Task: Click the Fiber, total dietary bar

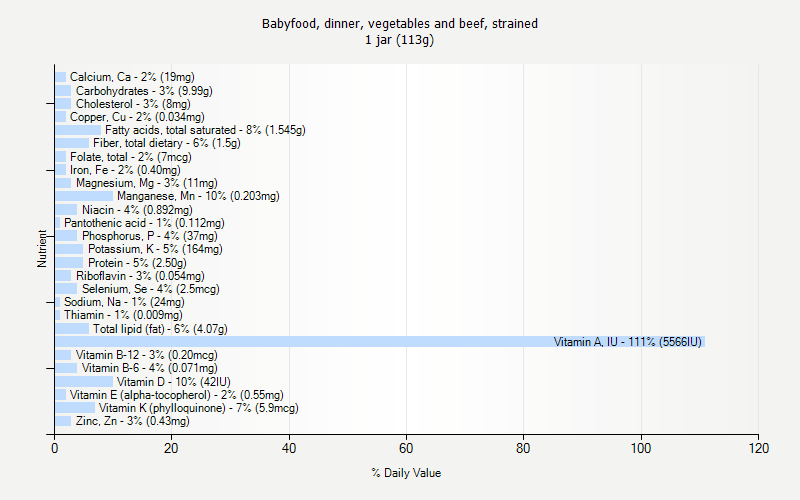Action: coord(72,143)
